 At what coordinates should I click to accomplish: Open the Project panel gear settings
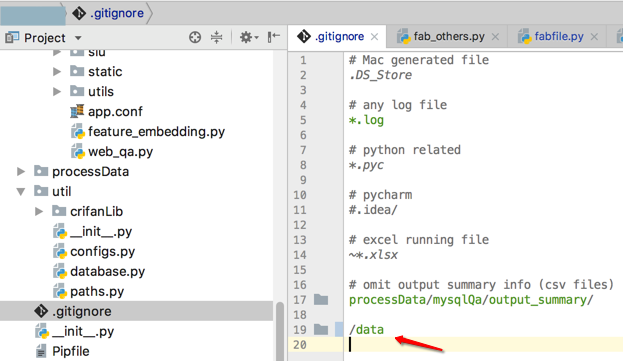[x=249, y=37]
